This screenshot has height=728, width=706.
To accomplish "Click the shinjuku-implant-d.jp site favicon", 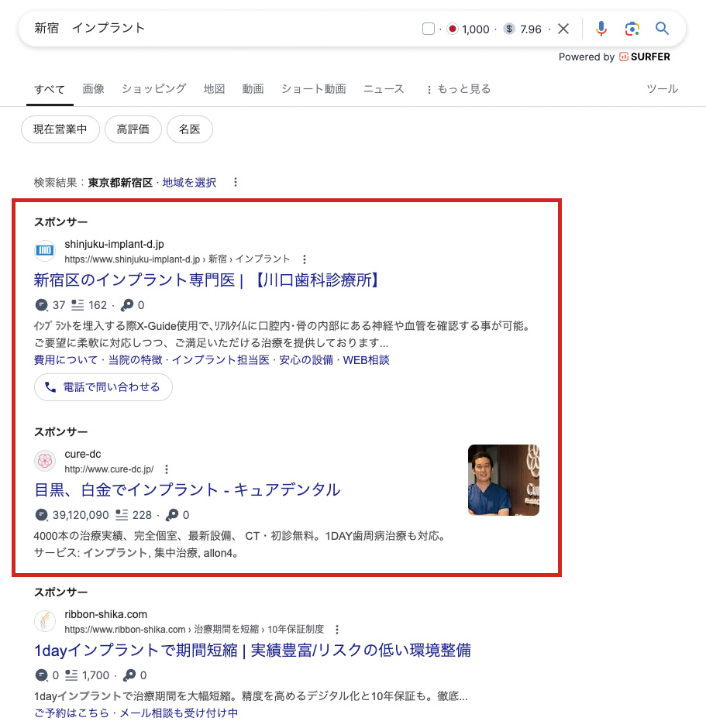I will point(45,251).
